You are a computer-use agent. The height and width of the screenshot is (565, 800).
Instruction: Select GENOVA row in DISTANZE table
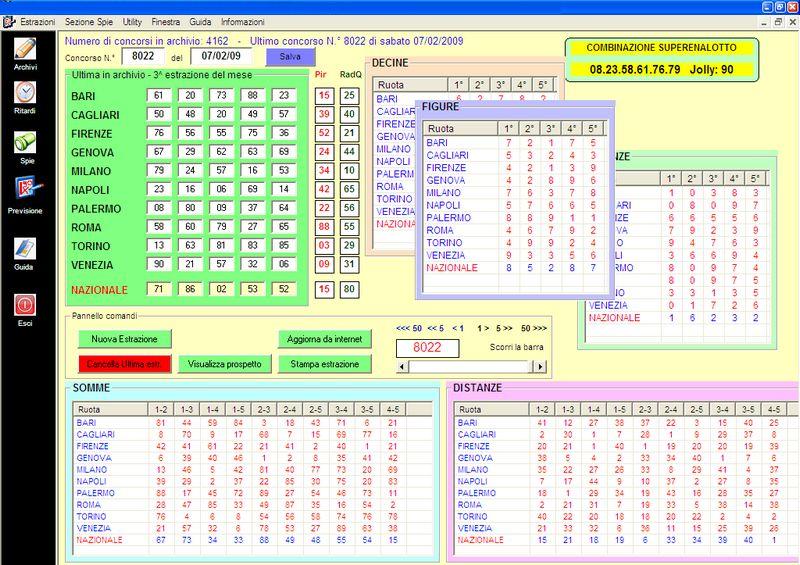626,458
